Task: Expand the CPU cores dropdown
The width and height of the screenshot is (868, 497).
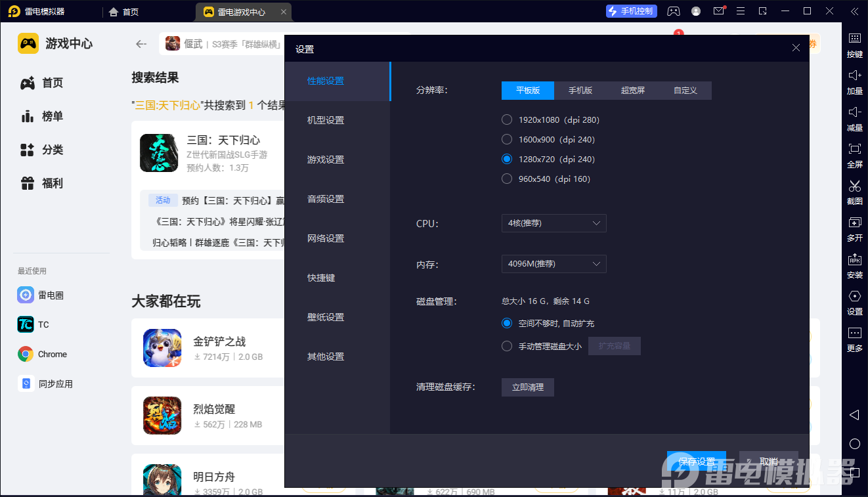Action: click(553, 223)
